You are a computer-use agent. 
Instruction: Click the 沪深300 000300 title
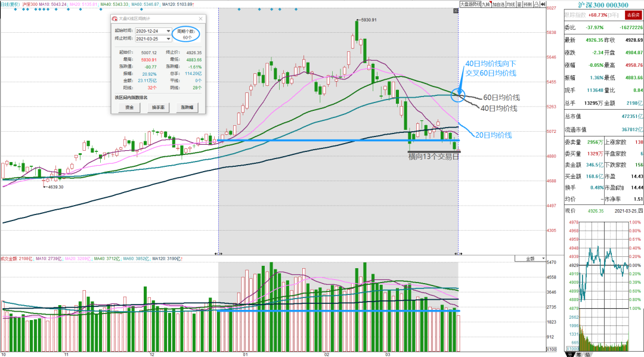pos(603,5)
